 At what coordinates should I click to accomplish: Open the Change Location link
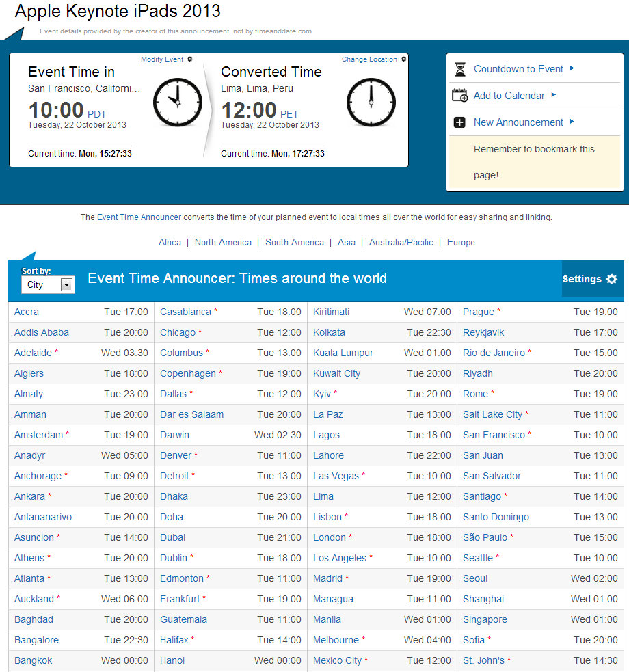click(369, 59)
